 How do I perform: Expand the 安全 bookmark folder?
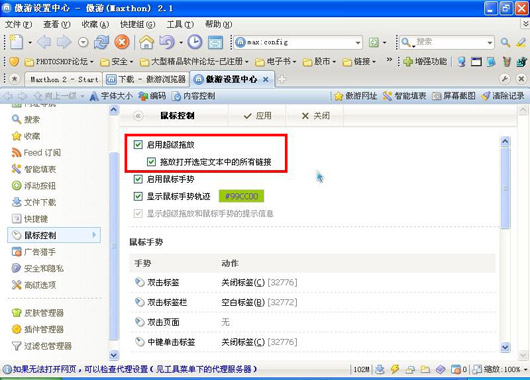click(117, 62)
